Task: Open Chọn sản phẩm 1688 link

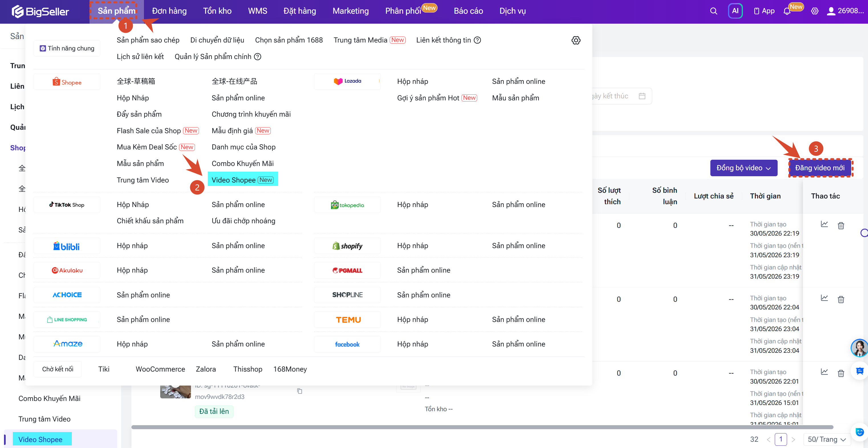Action: (289, 40)
